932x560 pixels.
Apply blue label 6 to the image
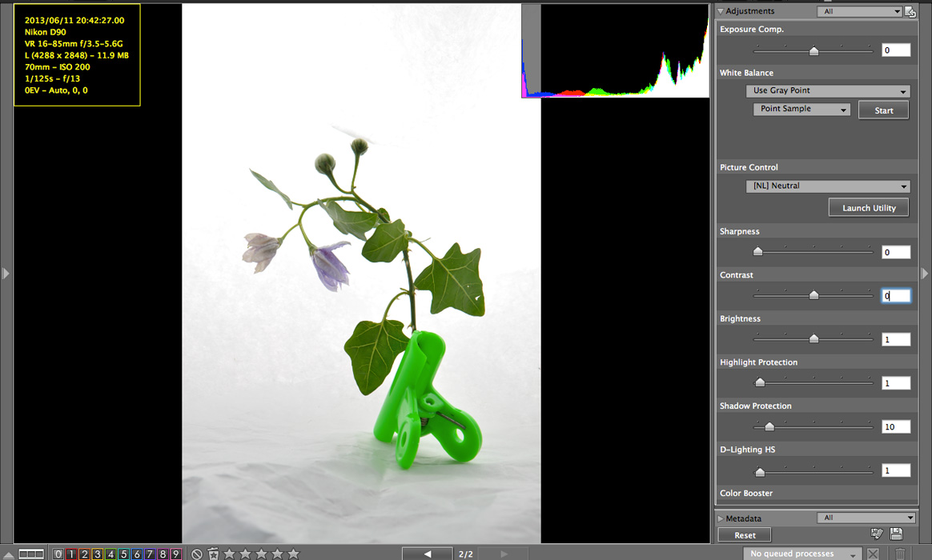137,554
